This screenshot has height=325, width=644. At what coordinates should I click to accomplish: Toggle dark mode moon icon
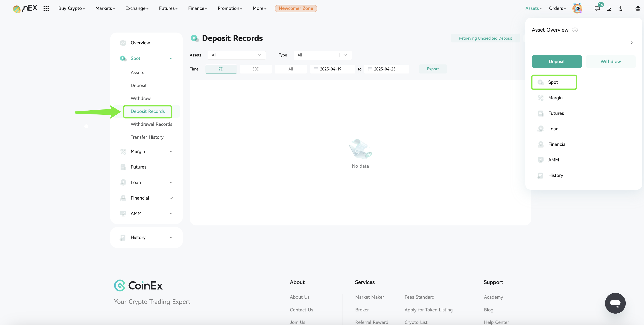click(x=621, y=9)
